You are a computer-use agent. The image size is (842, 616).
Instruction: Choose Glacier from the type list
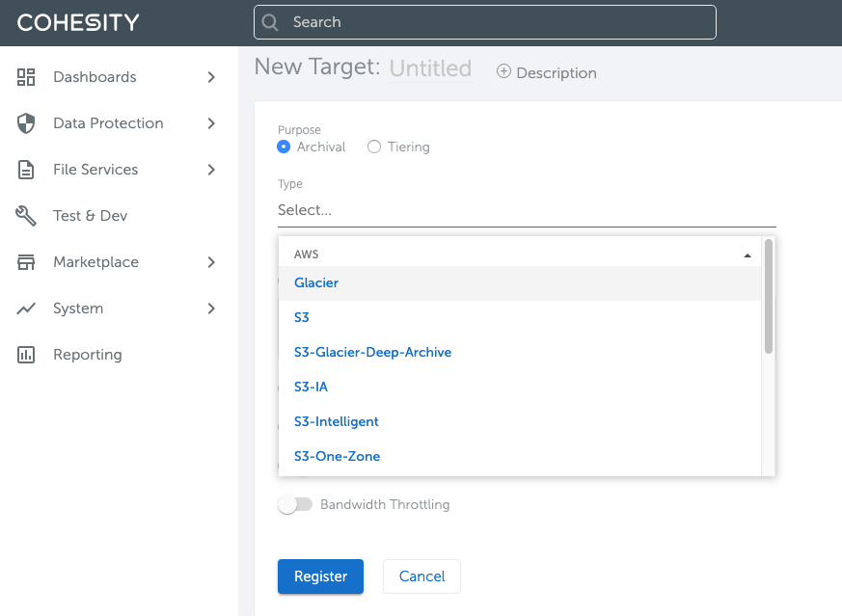pyautogui.click(x=316, y=283)
